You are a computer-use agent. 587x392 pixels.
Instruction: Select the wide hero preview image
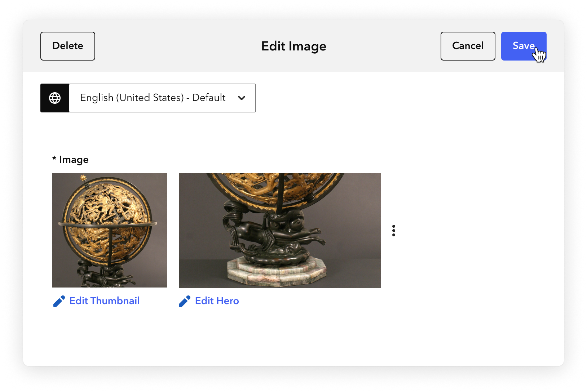click(280, 231)
